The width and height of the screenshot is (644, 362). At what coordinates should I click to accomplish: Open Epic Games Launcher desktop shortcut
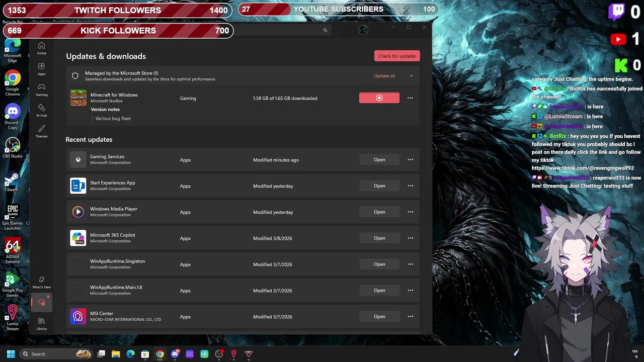[13, 217]
